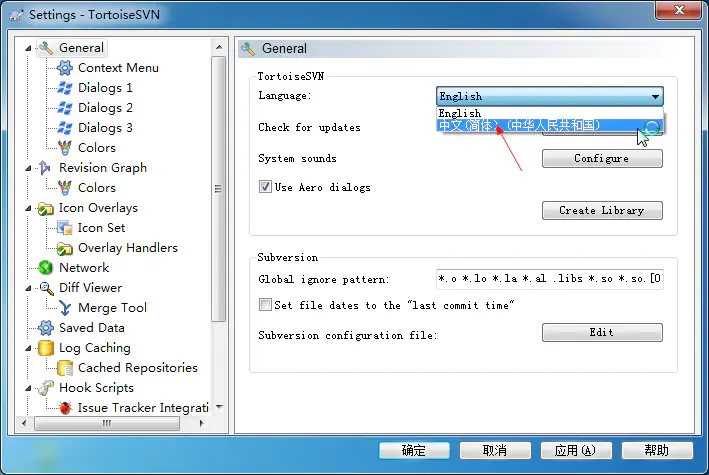Click the Log Caching database icon

[x=46, y=348]
